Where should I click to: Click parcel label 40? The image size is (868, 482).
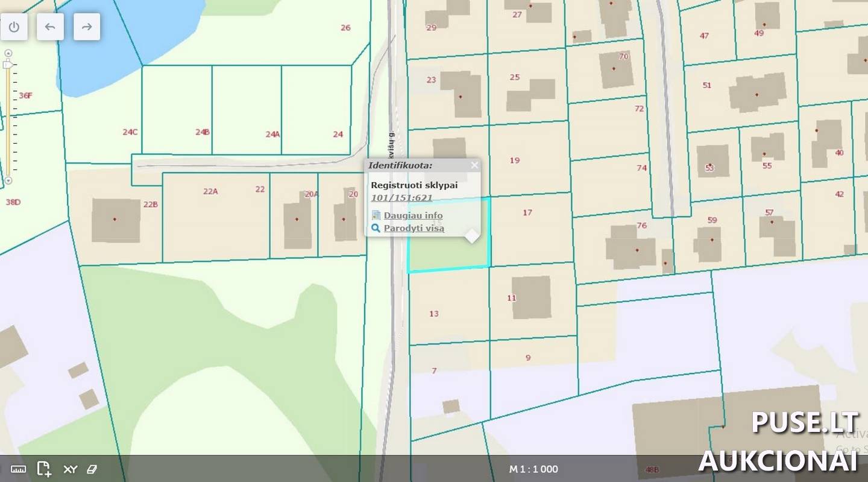tap(839, 153)
